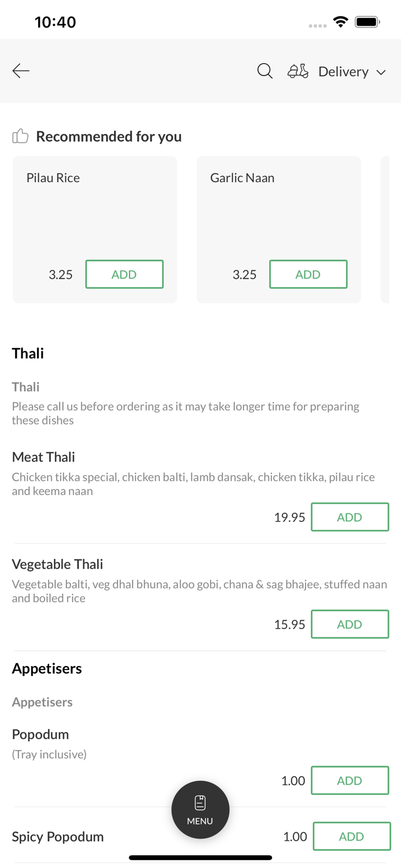Add Pilau Rice to the order
The height and width of the screenshot is (868, 401).
click(124, 274)
